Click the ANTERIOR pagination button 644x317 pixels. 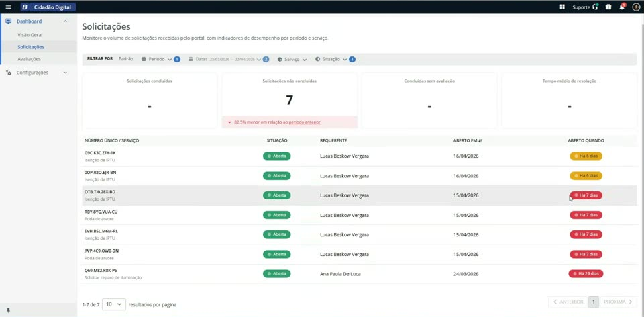(568, 302)
